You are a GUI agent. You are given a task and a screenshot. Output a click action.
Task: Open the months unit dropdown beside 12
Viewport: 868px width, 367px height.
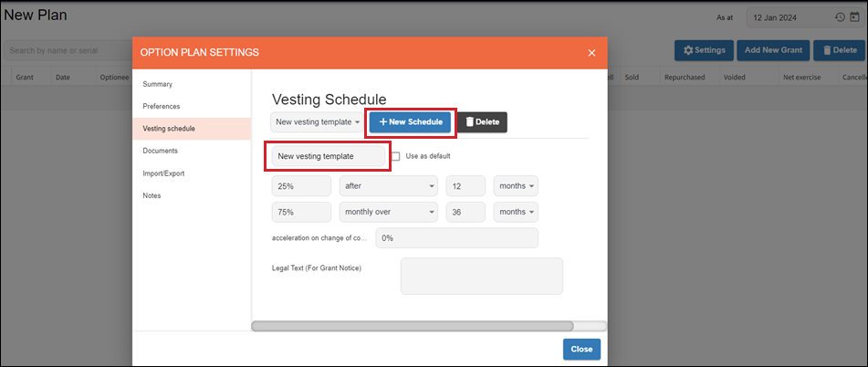coord(516,186)
